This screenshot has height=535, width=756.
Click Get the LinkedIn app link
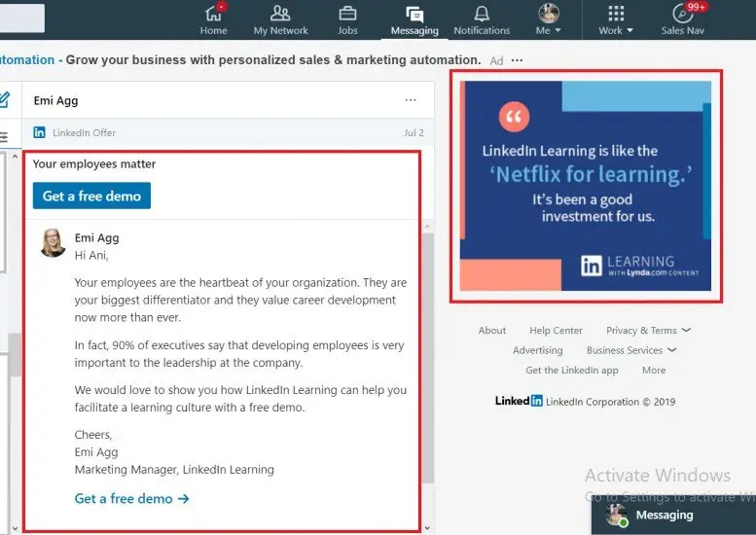(572, 371)
